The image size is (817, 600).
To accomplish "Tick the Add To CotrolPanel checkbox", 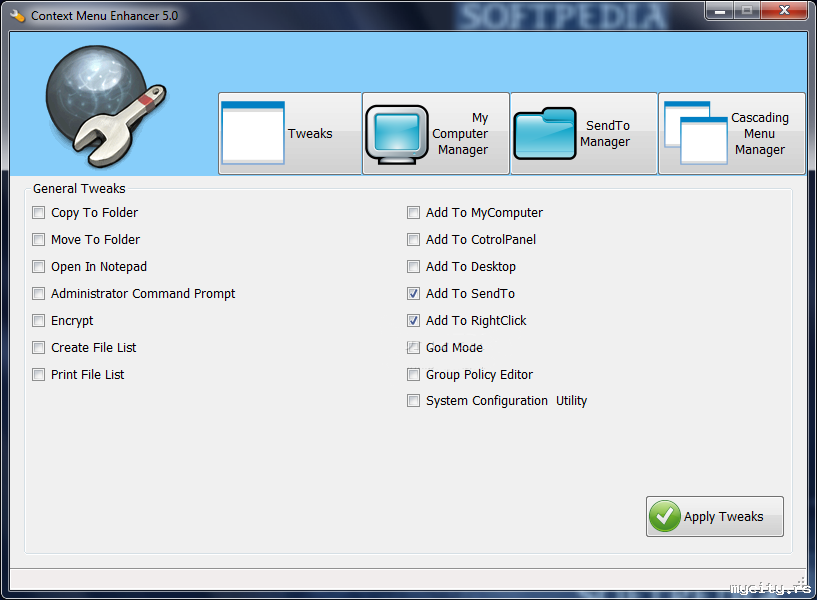I will [413, 240].
